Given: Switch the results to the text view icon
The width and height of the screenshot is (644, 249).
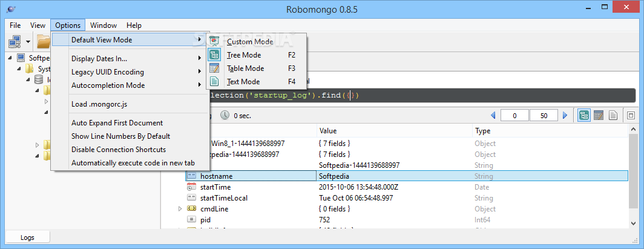Looking at the screenshot, I should (613, 116).
